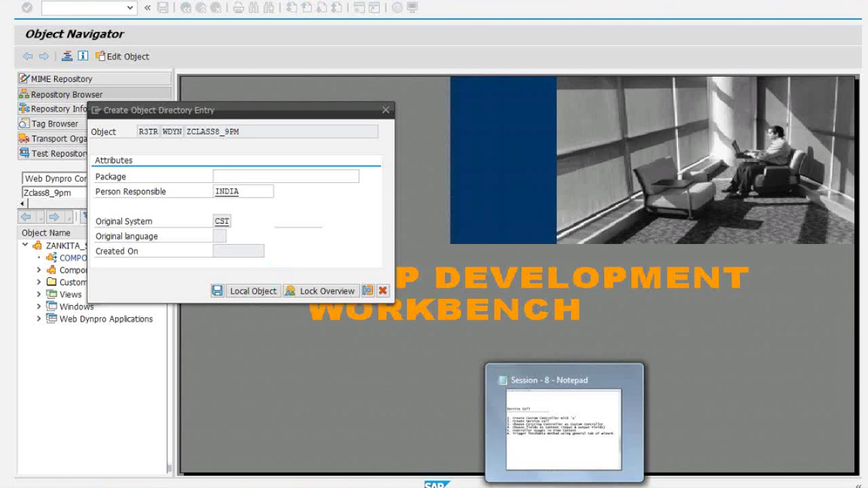Image resolution: width=868 pixels, height=488 pixels.
Task: Click the Find binoculars icon
Action: (254, 7)
